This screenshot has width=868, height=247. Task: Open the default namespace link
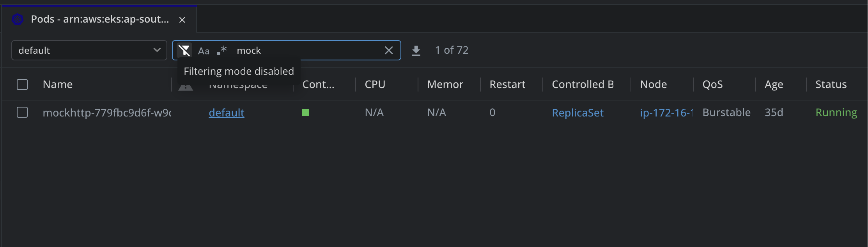pyautogui.click(x=227, y=113)
